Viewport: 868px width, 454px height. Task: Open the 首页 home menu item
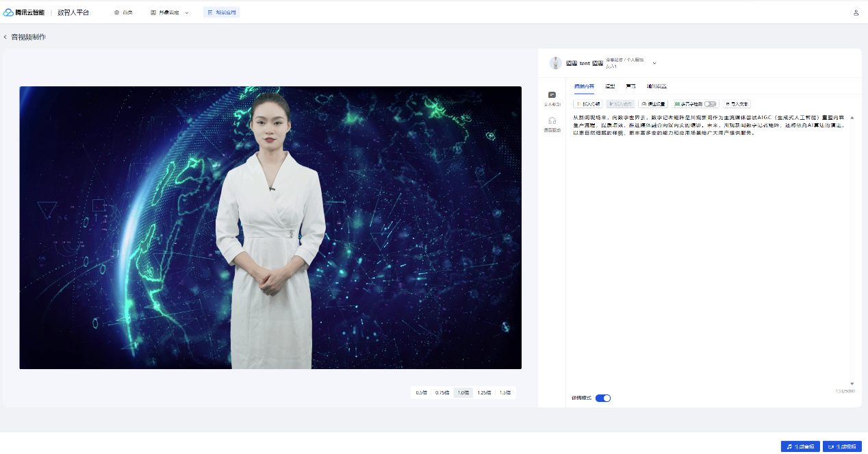tap(123, 12)
